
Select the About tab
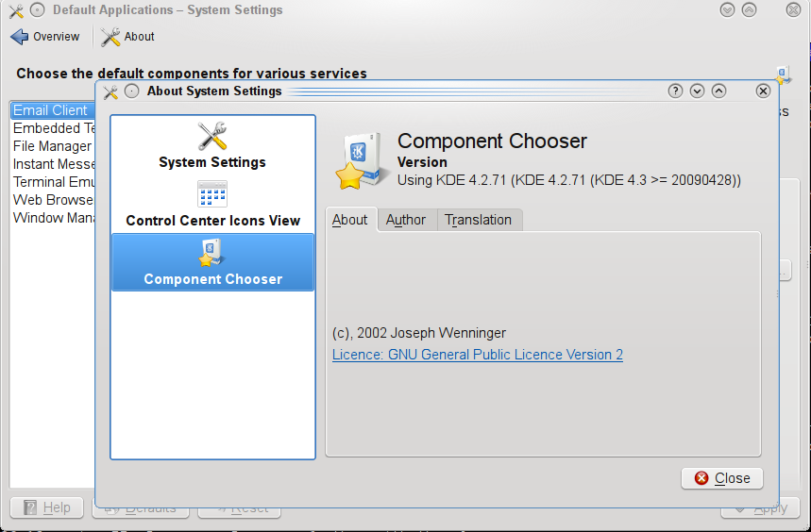click(349, 220)
